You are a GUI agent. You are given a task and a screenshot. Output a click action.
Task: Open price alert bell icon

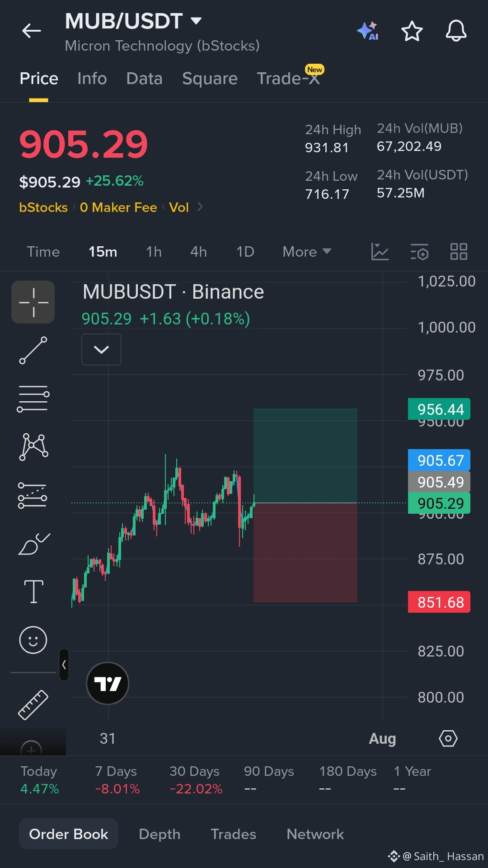tap(456, 31)
